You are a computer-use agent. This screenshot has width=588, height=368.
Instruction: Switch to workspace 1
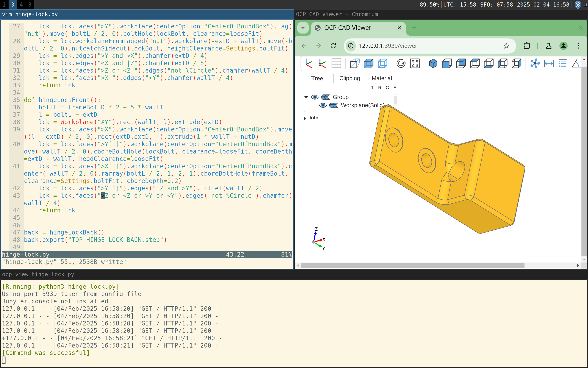pyautogui.click(x=4, y=5)
